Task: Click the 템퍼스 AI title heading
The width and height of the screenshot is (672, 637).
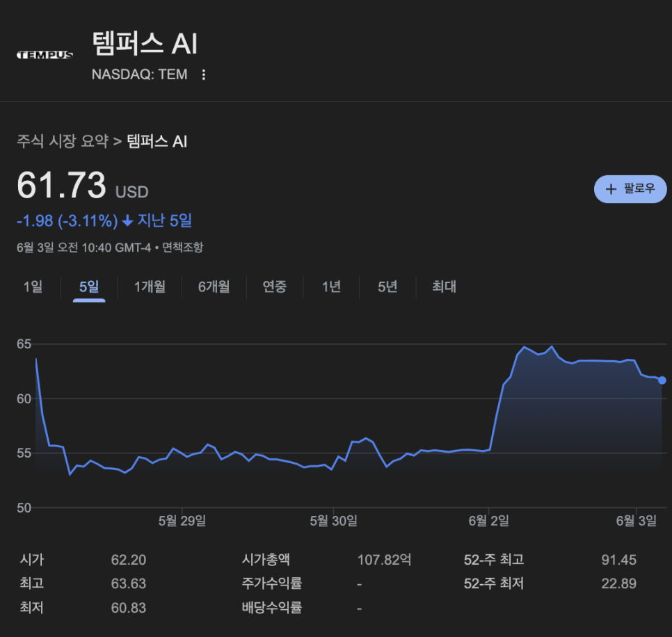Action: 145,44
